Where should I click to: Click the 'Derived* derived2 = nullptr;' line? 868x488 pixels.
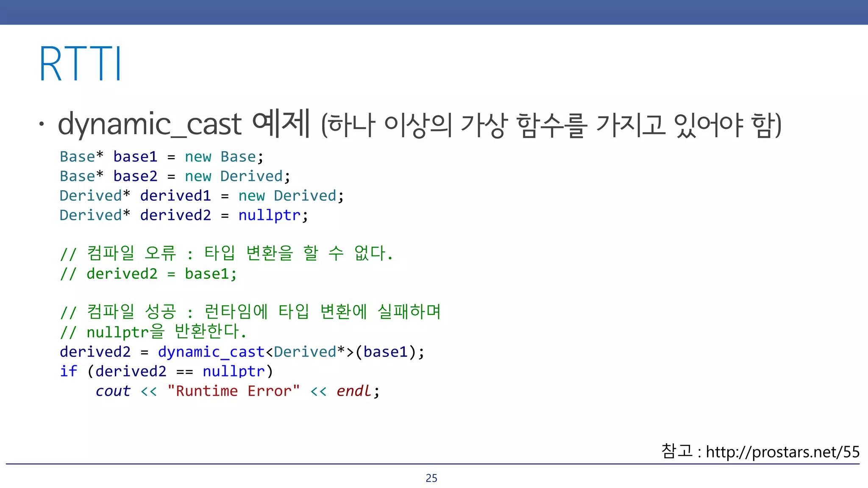(184, 216)
